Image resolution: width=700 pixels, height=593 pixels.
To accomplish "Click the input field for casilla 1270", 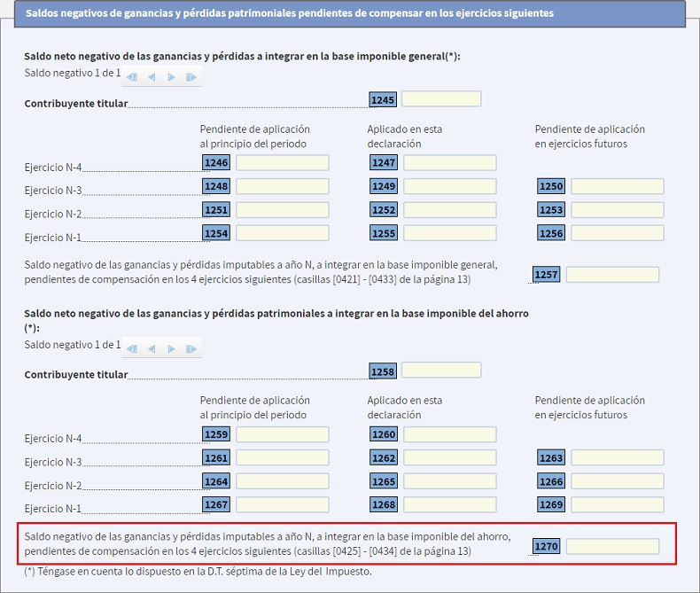I will 612,546.
